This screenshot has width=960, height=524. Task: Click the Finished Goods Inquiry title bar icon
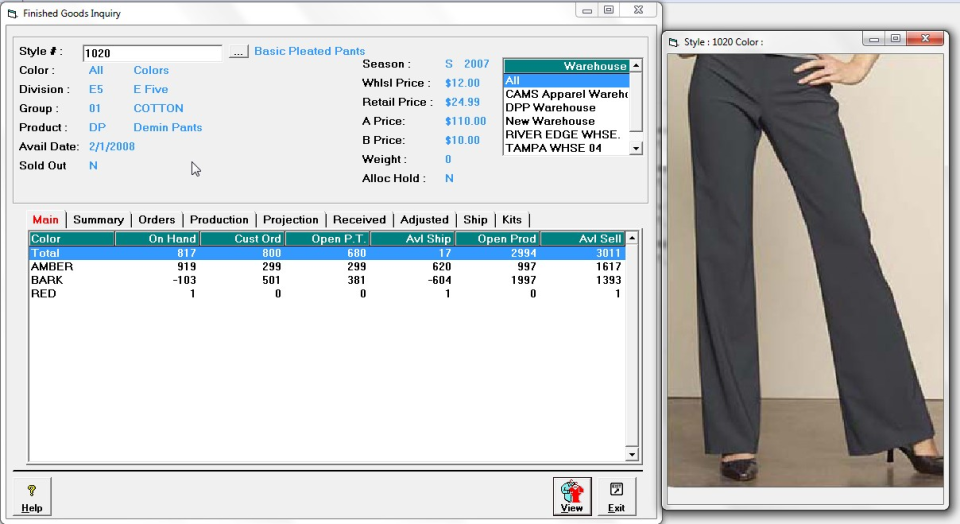click(12, 14)
